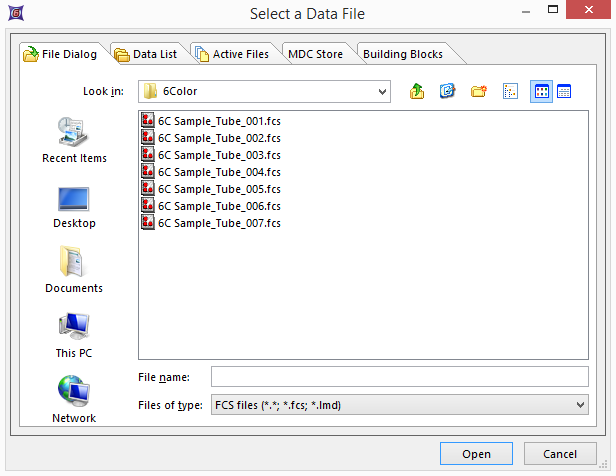The height and width of the screenshot is (476, 616).
Task: Expand the Files of type dropdown
Action: (x=581, y=405)
